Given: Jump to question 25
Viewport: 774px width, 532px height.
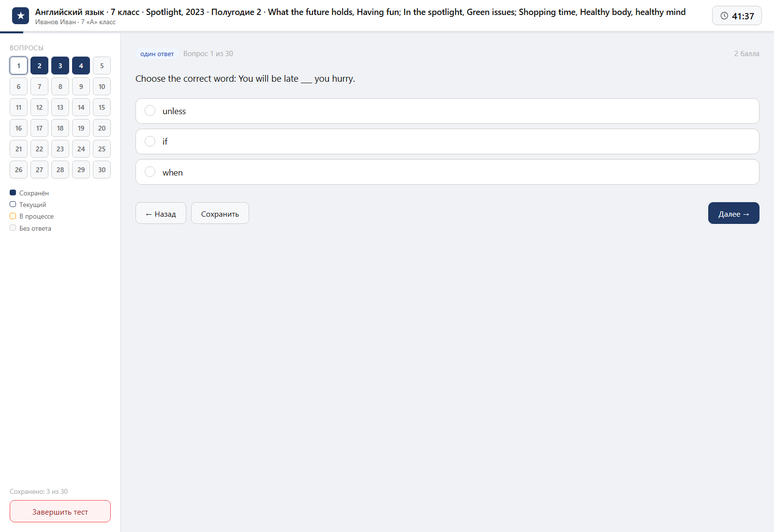Looking at the screenshot, I should point(102,149).
